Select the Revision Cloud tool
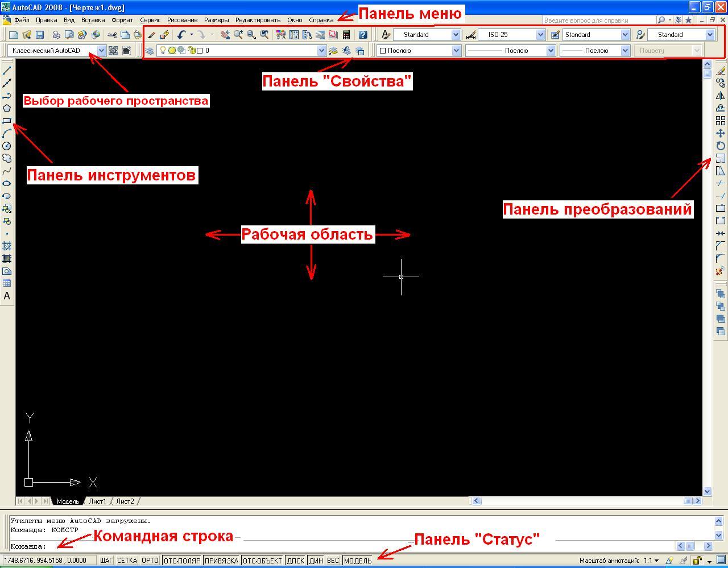Screen dimensions: 728x568 click(x=7, y=158)
